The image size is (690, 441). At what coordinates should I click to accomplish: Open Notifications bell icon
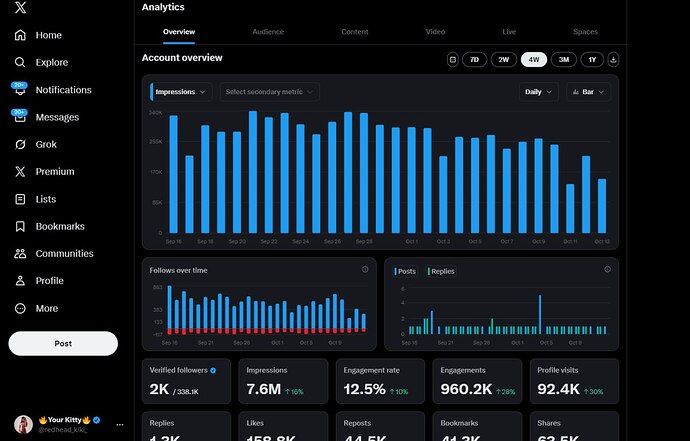20,90
